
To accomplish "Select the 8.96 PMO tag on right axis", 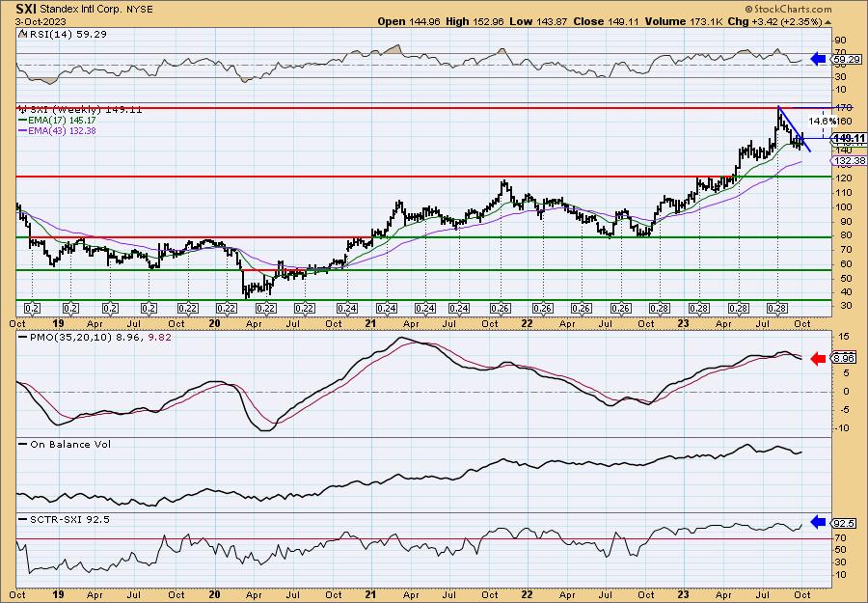I will point(844,359).
